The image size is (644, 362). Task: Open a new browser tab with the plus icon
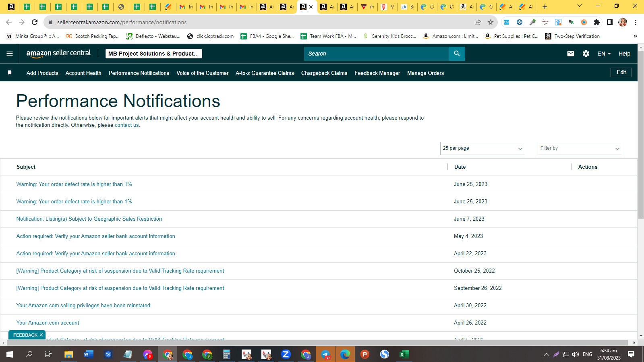[545, 6]
